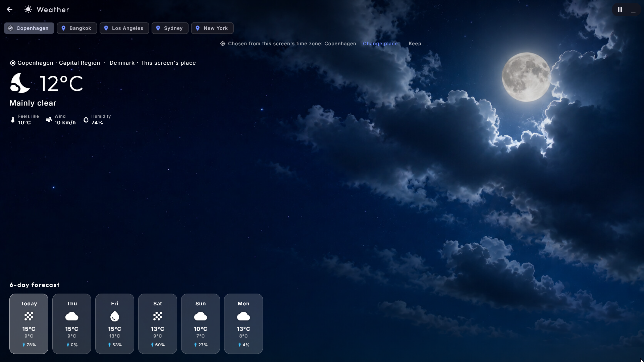Screen dimensions: 644x362
Task: Select the Copenhagen location tab
Action: click(29, 28)
